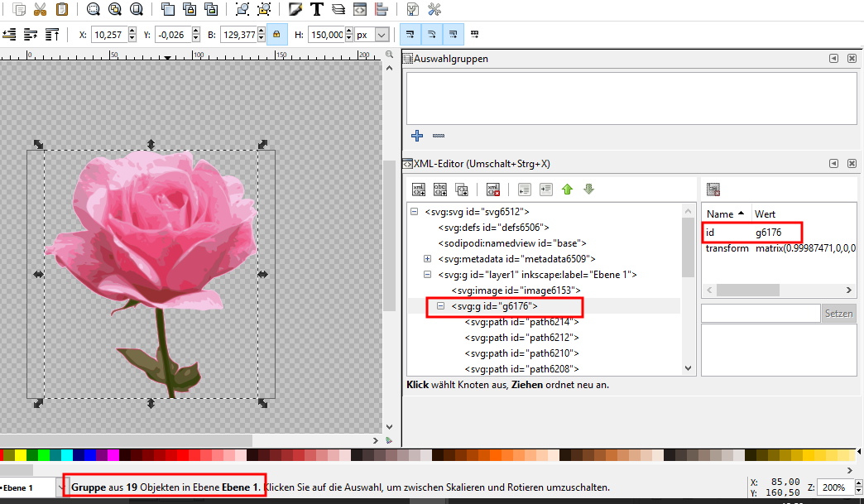Screen dimensions: 864x504
Task: Click the zoom percentage field
Action: 833,487
